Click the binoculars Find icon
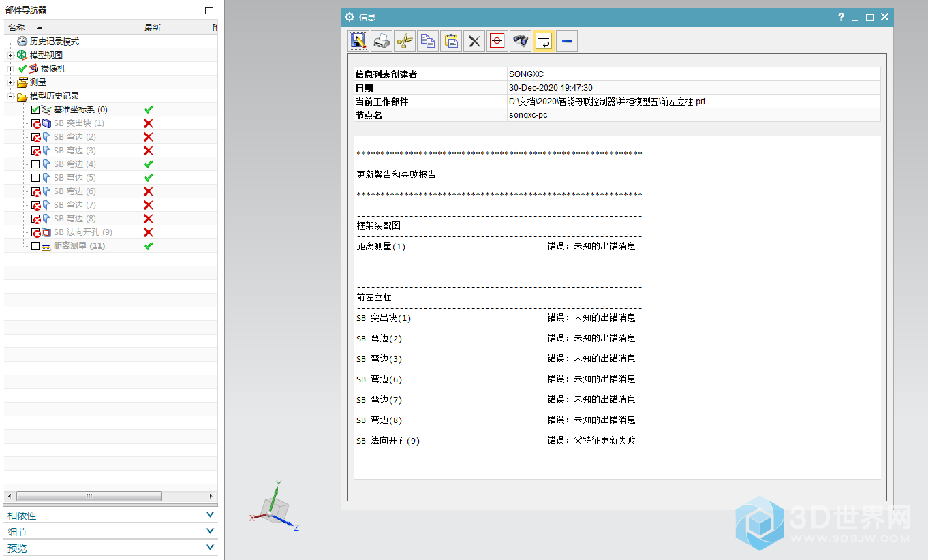This screenshot has height=560, width=928. (521, 41)
